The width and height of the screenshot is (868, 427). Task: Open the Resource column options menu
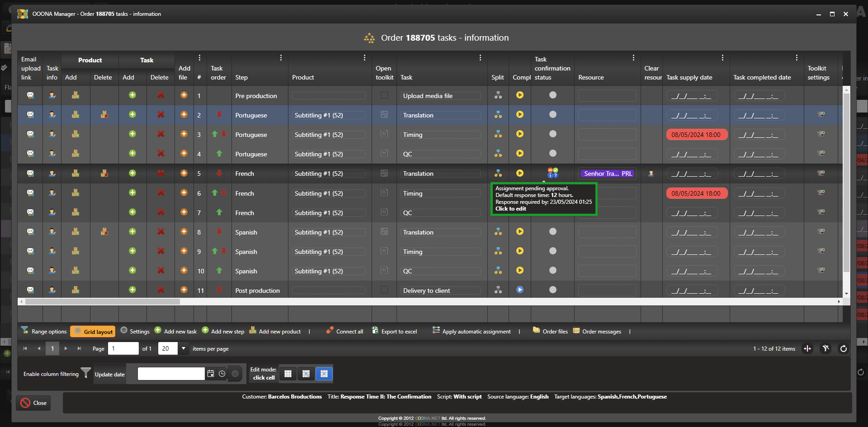pyautogui.click(x=633, y=58)
